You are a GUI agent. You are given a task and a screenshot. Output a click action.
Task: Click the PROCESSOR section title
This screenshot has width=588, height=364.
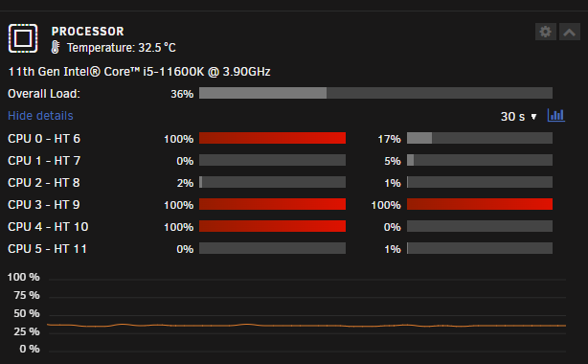[88, 32]
